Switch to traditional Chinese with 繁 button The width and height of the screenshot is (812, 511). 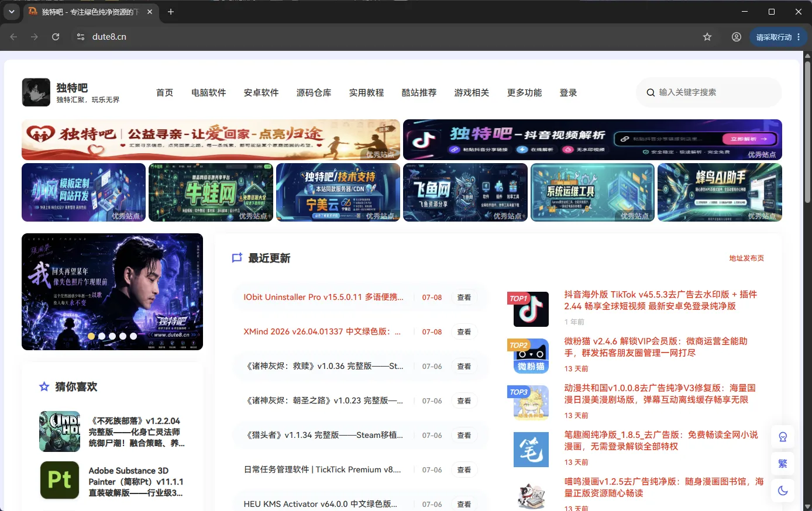[783, 464]
